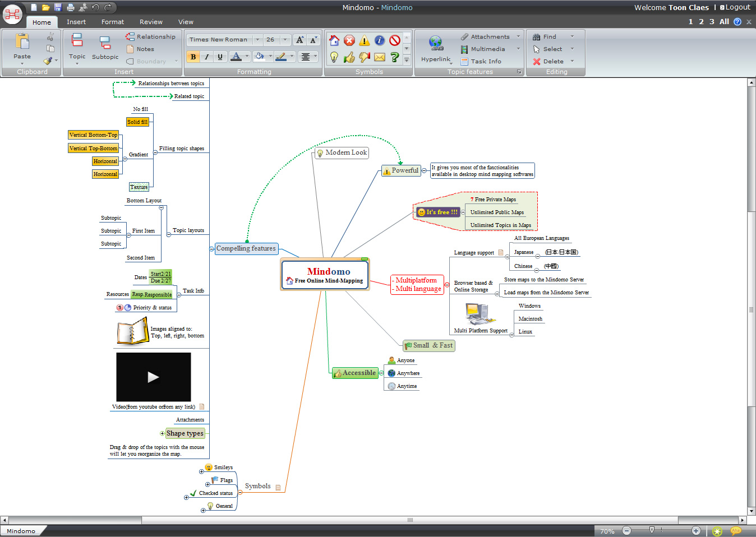The height and width of the screenshot is (537, 756).
Task: Choose font color swatch button
Action: (x=236, y=57)
